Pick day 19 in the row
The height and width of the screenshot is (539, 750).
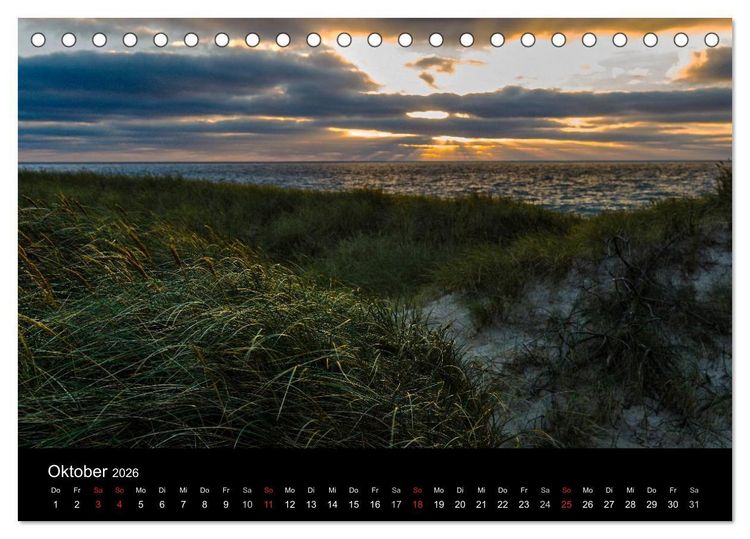click(439, 505)
